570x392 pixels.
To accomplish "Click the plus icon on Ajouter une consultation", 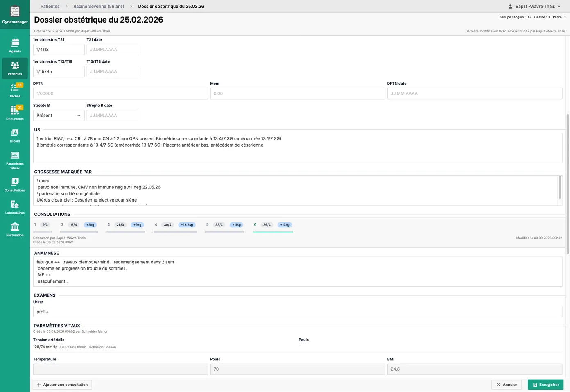I will point(39,385).
